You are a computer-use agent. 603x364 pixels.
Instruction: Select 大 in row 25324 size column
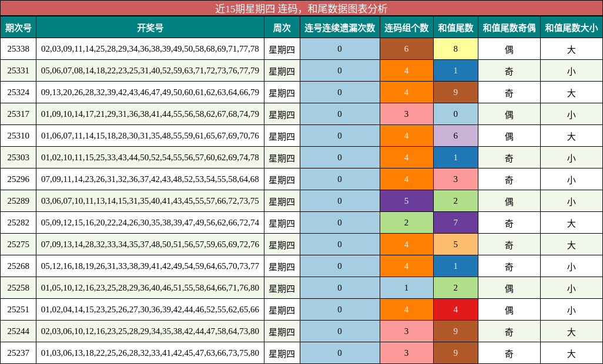coord(569,92)
